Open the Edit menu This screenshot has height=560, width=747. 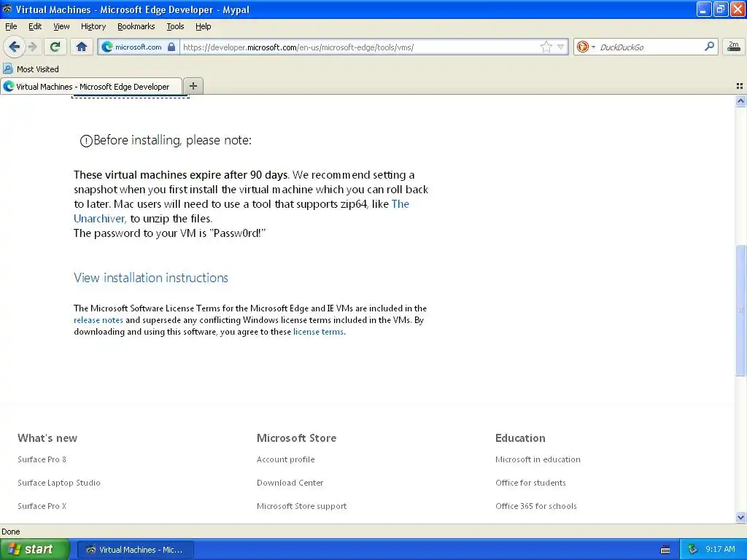35,26
